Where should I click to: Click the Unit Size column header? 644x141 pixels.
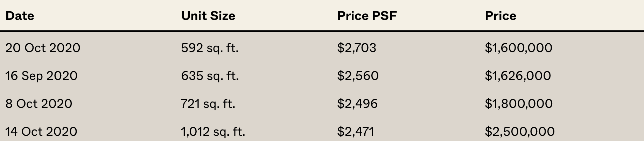pyautogui.click(x=208, y=16)
